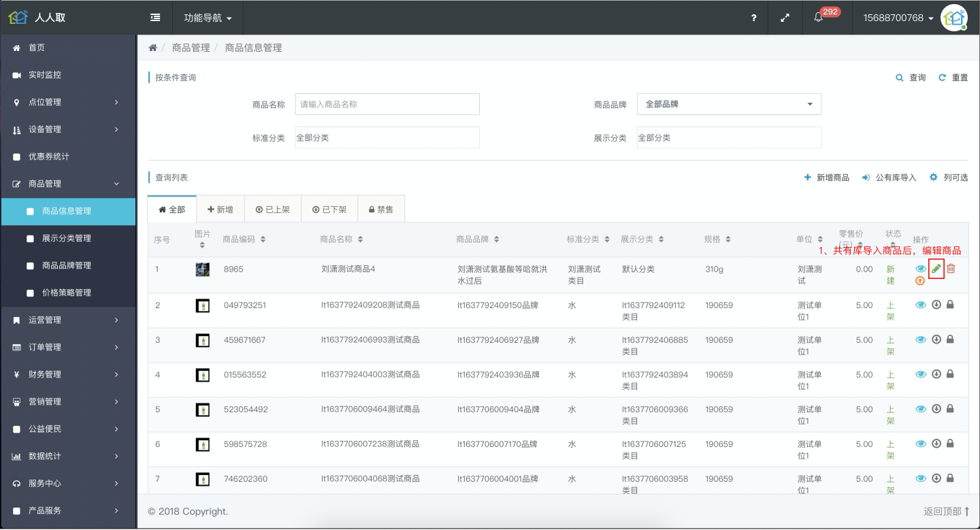Take product 015563552 off shelf with down-arrow icon

pos(936,374)
